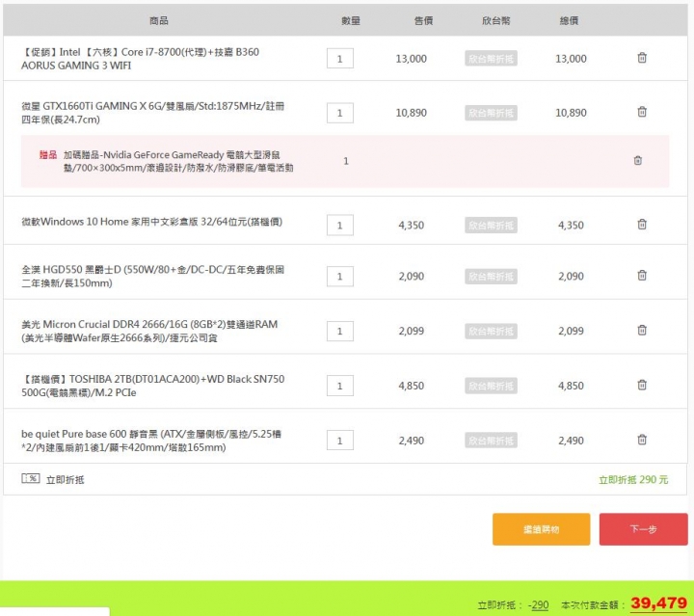The height and width of the screenshot is (616, 694).
Task: Click the coin discount button for TOSHIBA bundle row
Action: (491, 386)
